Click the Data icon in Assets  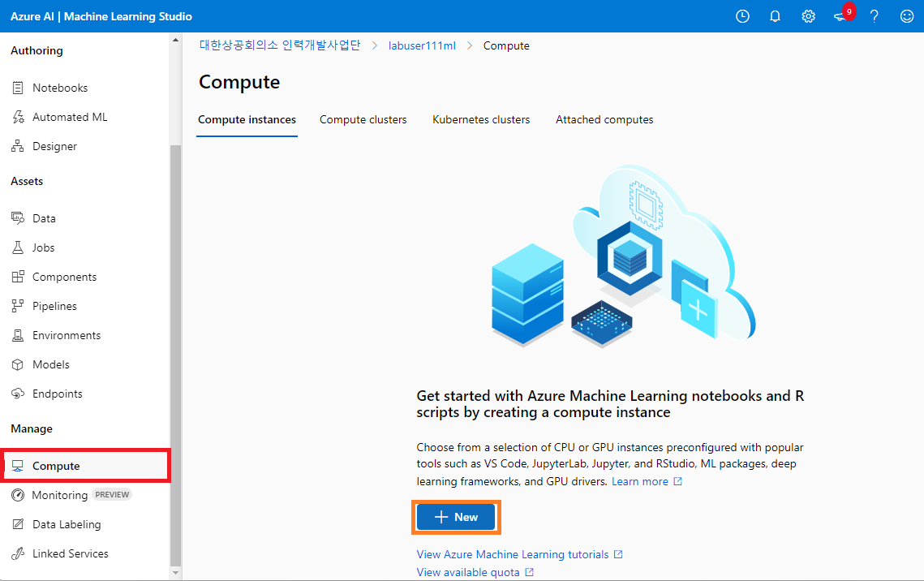point(18,218)
